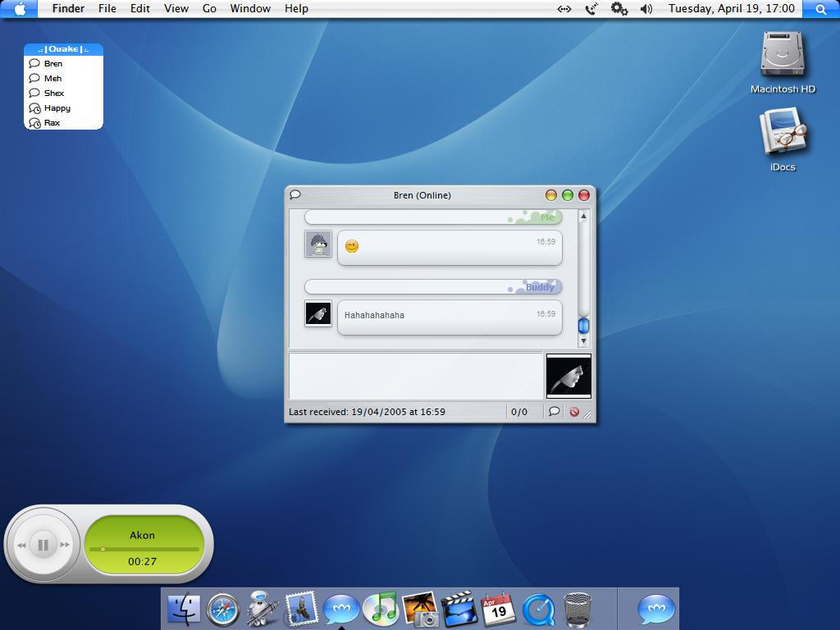Select Meh in the Quake contact list
The image size is (840, 630).
[x=63, y=78]
